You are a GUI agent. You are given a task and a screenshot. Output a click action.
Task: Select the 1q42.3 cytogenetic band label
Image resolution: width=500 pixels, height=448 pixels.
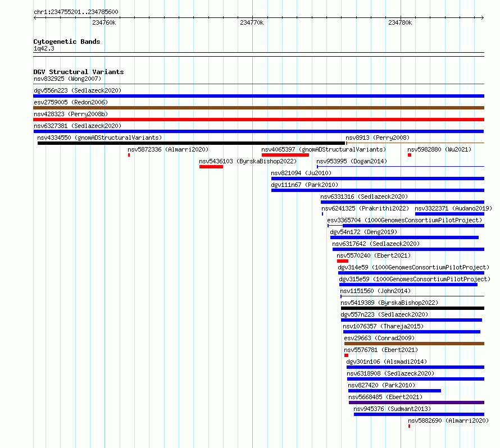click(44, 48)
